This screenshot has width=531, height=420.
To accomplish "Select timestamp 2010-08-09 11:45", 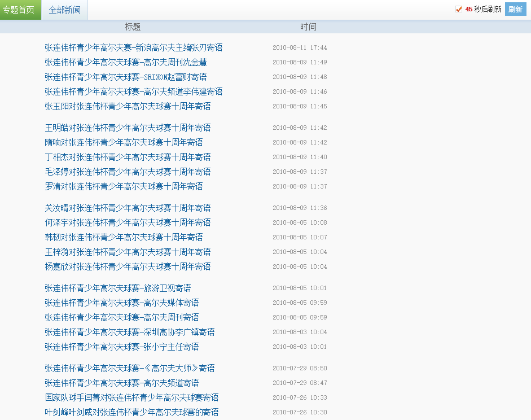I will [300, 106].
